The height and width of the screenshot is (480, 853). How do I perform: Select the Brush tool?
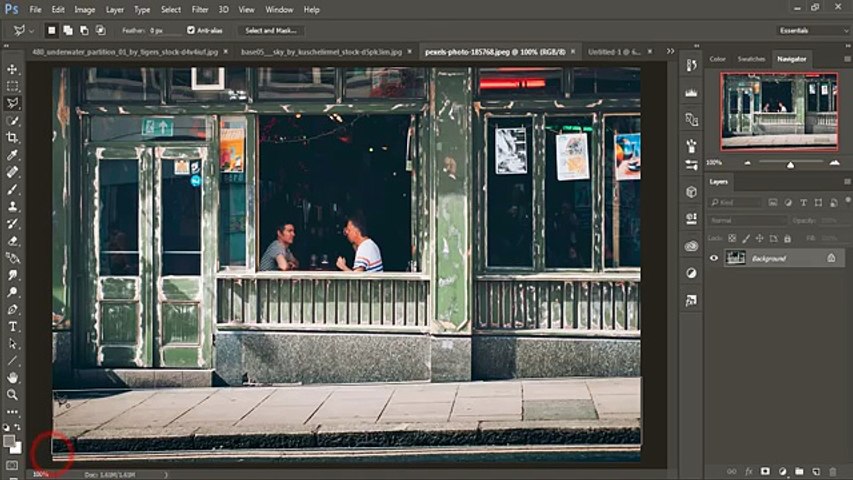click(x=13, y=189)
